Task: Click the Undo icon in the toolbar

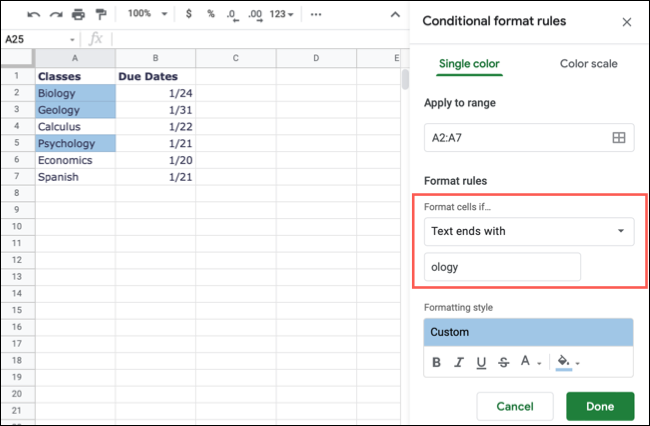Action: tap(33, 15)
